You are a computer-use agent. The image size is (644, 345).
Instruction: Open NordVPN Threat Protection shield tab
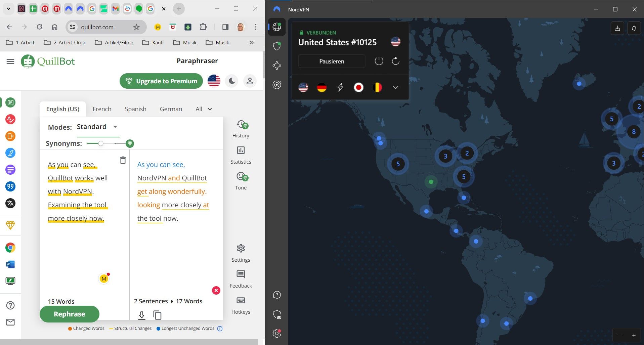277,46
